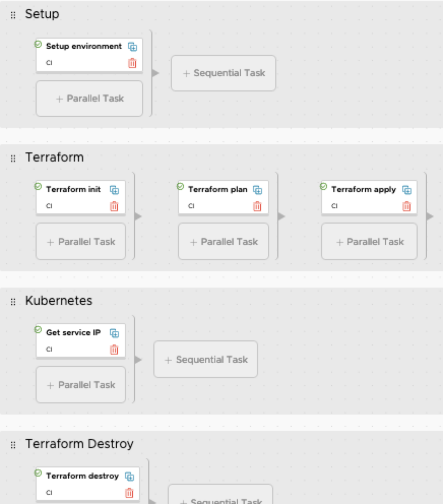The image size is (443, 504).
Task: Duplicate the Setup environment task
Action: [x=133, y=47]
